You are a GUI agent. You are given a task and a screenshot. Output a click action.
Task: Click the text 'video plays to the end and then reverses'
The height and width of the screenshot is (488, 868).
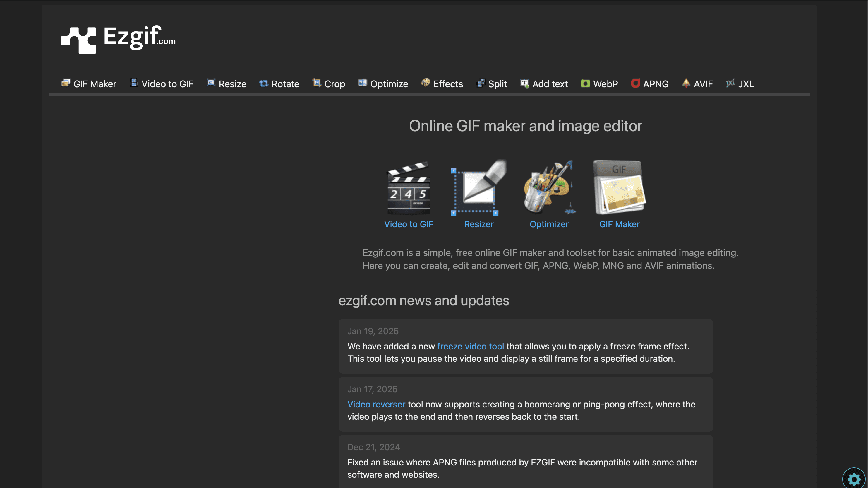[x=464, y=417]
